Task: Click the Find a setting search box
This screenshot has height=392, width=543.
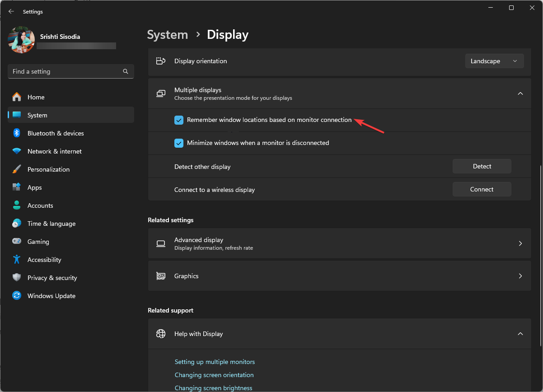Action: coord(66,71)
